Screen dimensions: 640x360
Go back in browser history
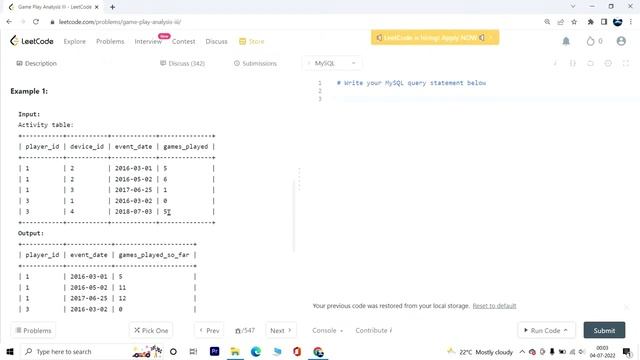9,22
